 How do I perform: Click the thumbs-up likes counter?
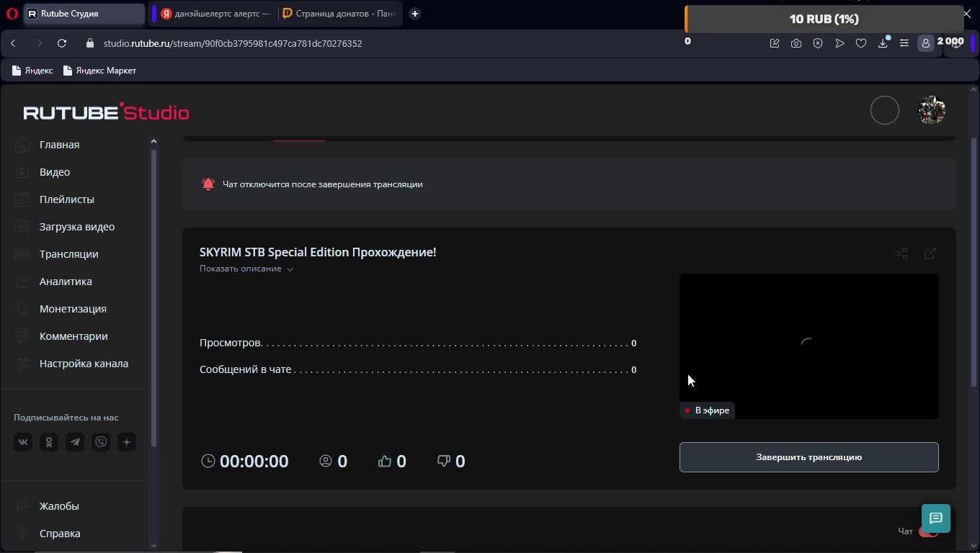[392, 462]
